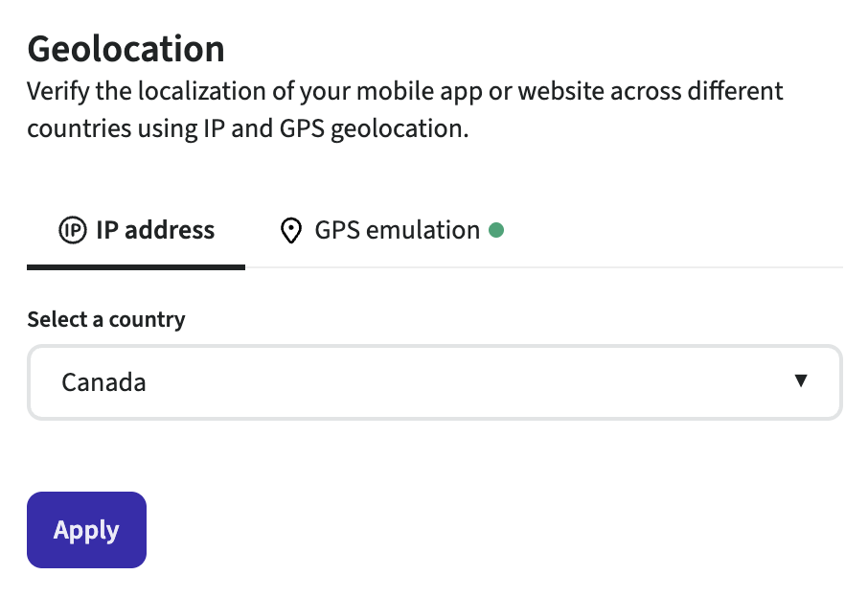
Task: Click the circled IP icon
Action: [x=72, y=231]
